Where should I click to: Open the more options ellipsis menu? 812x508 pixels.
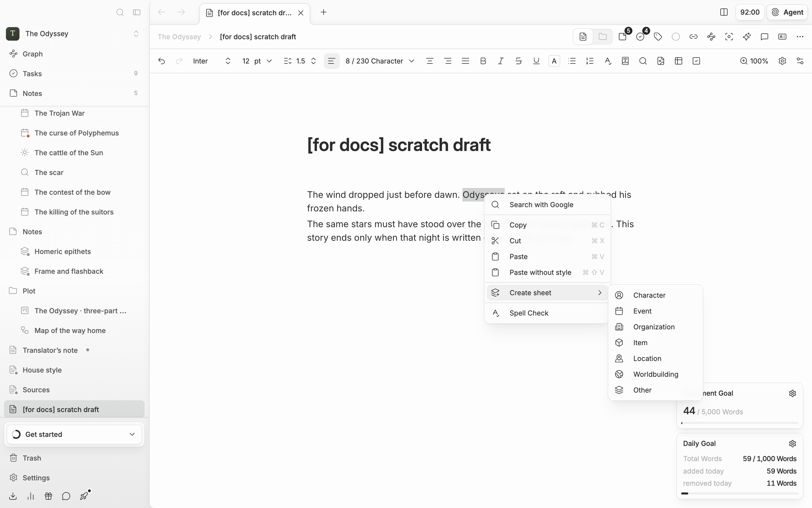point(800,37)
